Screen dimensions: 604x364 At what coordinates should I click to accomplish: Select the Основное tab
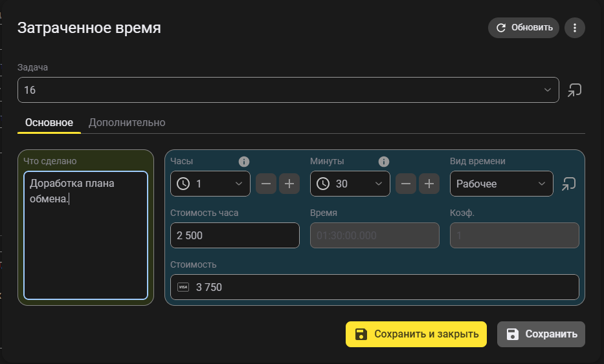coord(49,123)
